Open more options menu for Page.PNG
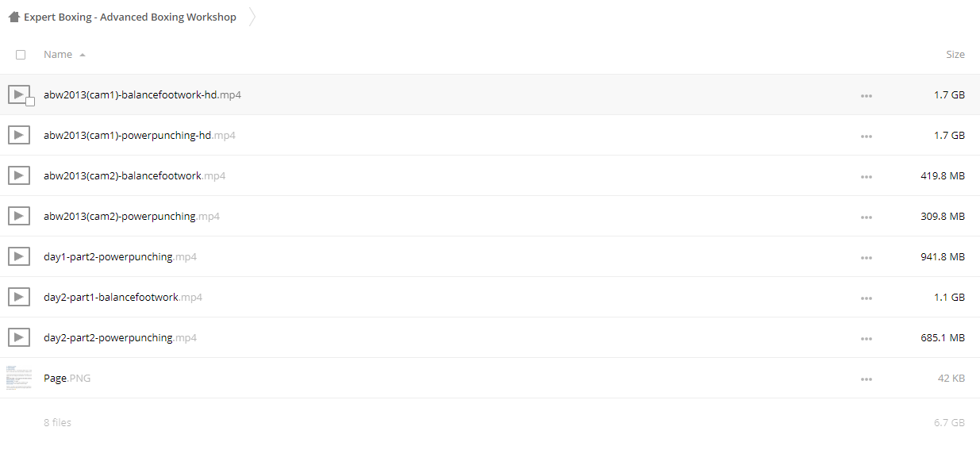The image size is (980, 450). point(866,379)
